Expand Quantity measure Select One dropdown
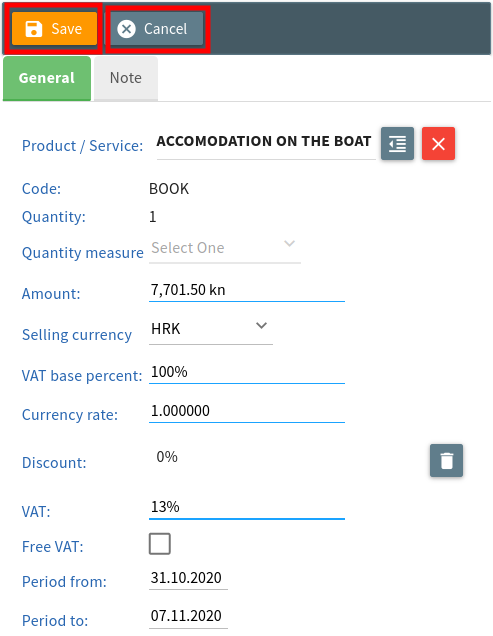Screen dimensions: 493x636 point(225,248)
